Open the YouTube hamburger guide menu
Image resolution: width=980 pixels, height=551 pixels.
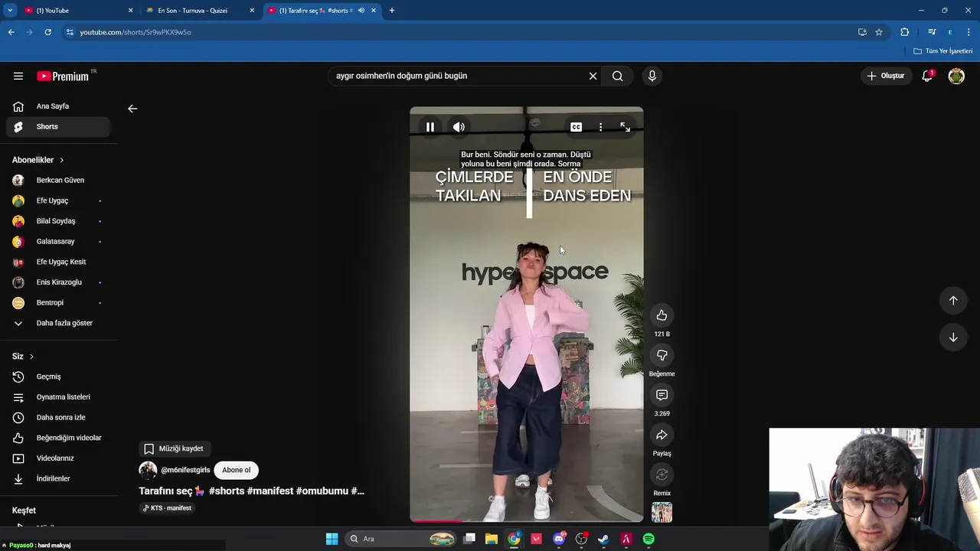18,76
